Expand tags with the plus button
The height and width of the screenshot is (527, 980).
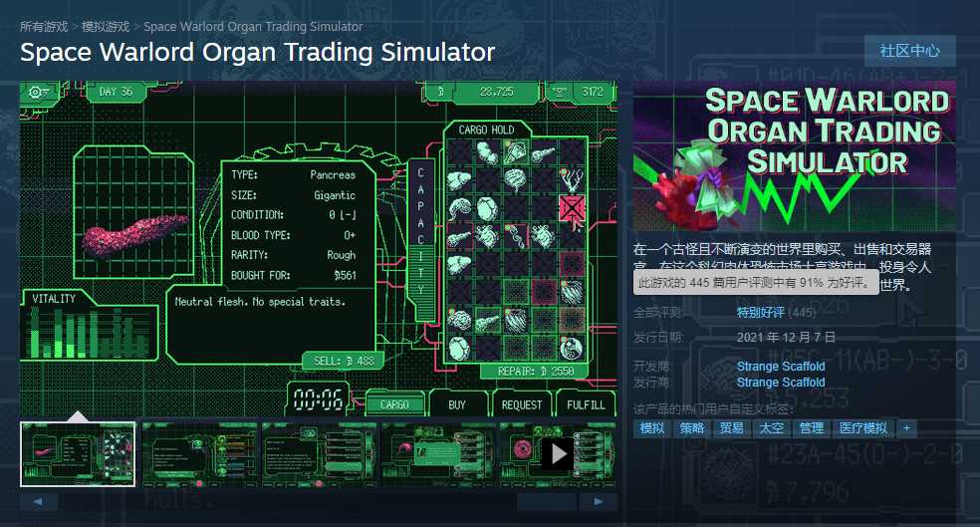pyautogui.click(x=907, y=428)
